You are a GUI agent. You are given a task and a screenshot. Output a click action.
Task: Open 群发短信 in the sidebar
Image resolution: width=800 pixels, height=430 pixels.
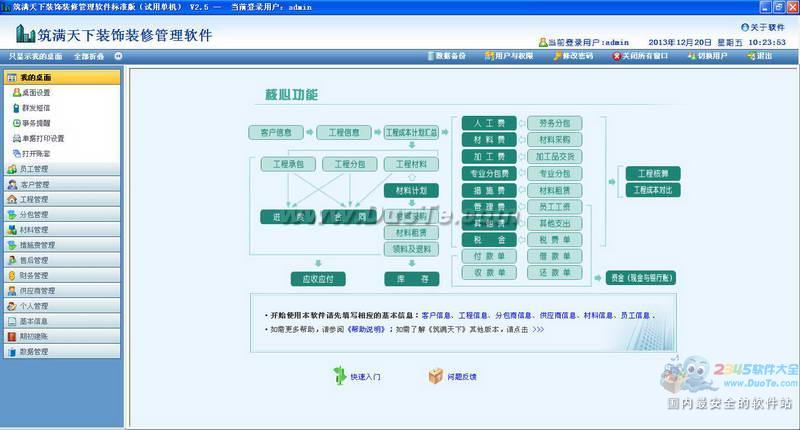[x=32, y=108]
